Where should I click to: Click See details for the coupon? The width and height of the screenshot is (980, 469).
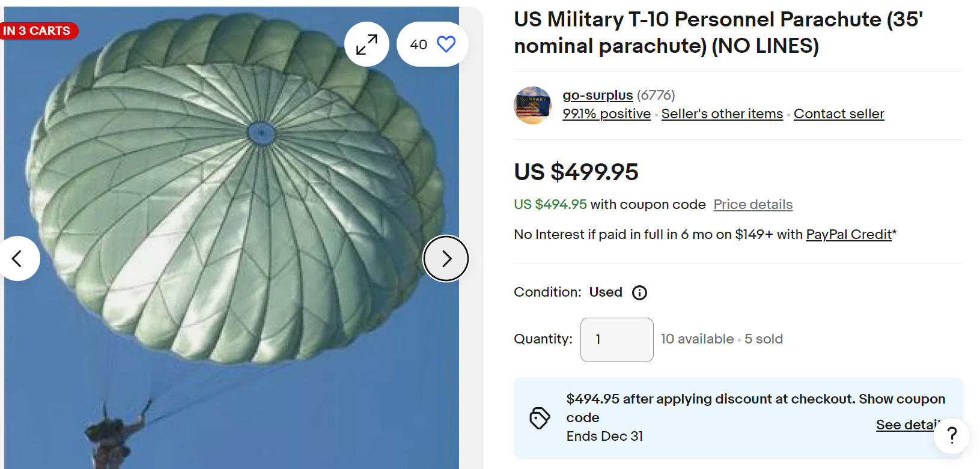[x=905, y=425]
